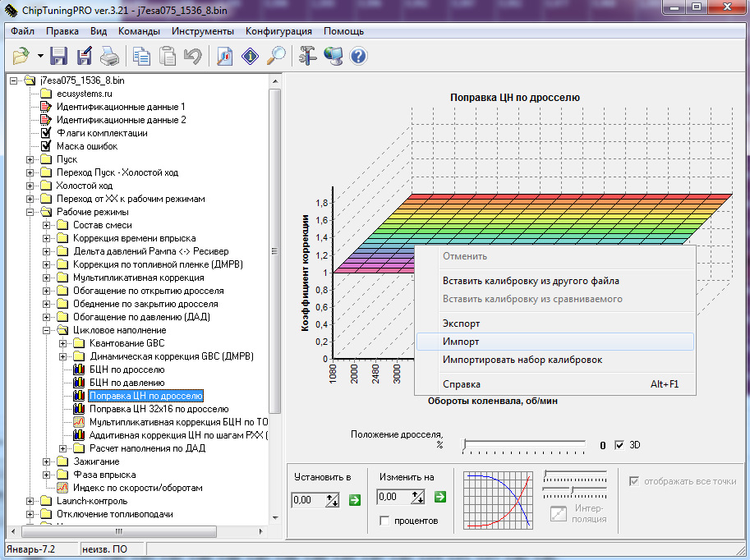Click the Положение дросселя slider
The height and width of the screenshot is (560, 750).
tap(526, 445)
